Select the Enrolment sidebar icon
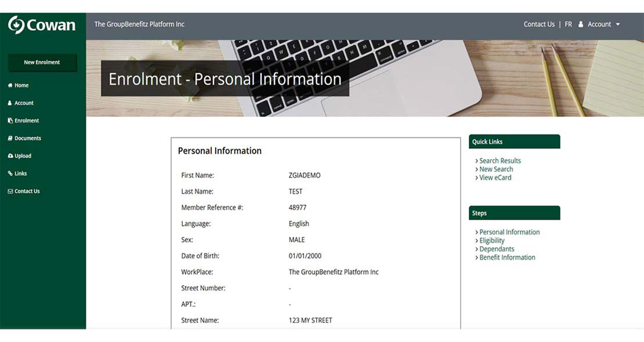644x342 pixels. coord(10,120)
